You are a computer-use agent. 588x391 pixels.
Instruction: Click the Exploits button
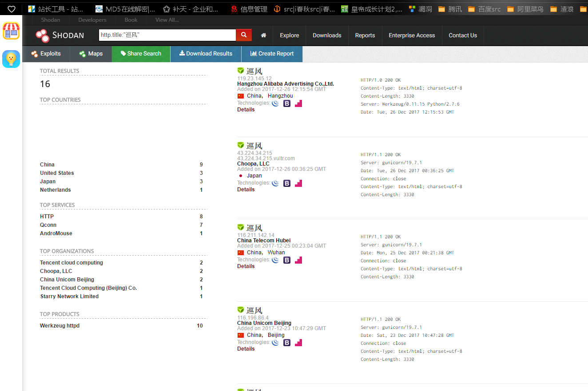tap(46, 54)
